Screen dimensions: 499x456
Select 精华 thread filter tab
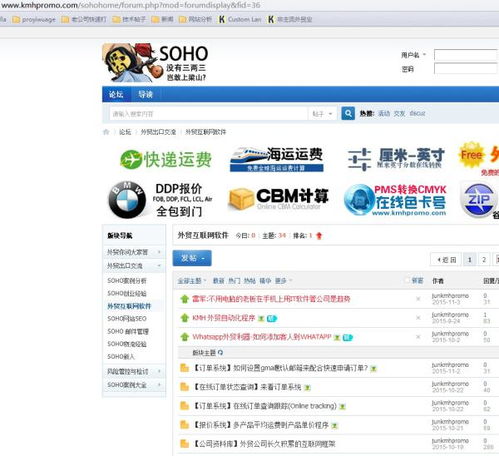[265, 281]
